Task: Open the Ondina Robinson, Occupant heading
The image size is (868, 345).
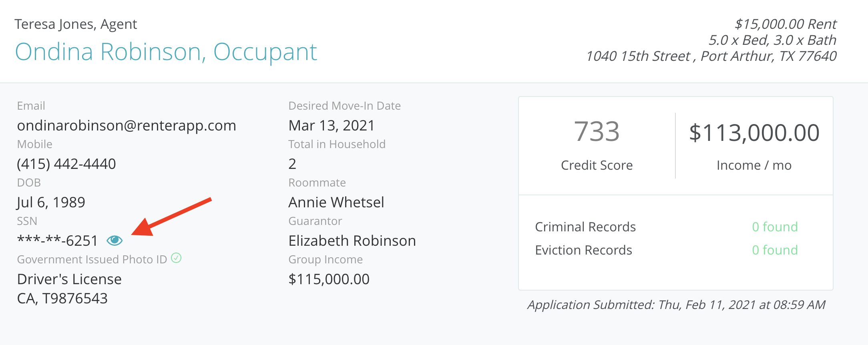Action: coord(166,52)
